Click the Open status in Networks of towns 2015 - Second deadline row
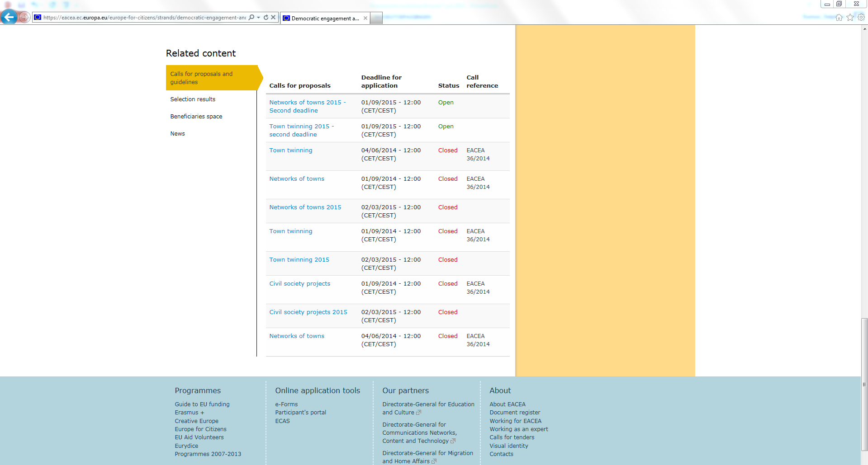 446,103
